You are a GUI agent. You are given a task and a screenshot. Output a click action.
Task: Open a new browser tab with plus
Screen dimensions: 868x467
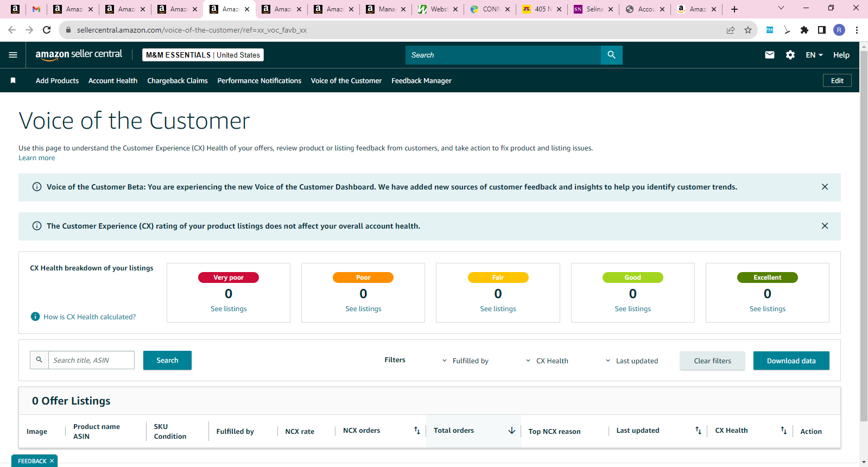click(x=734, y=9)
